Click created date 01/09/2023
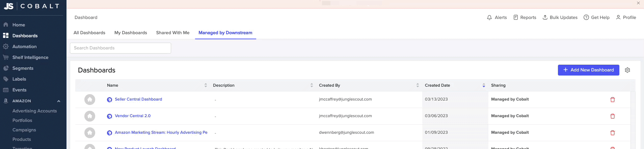The width and height of the screenshot is (644, 149). click(436, 132)
